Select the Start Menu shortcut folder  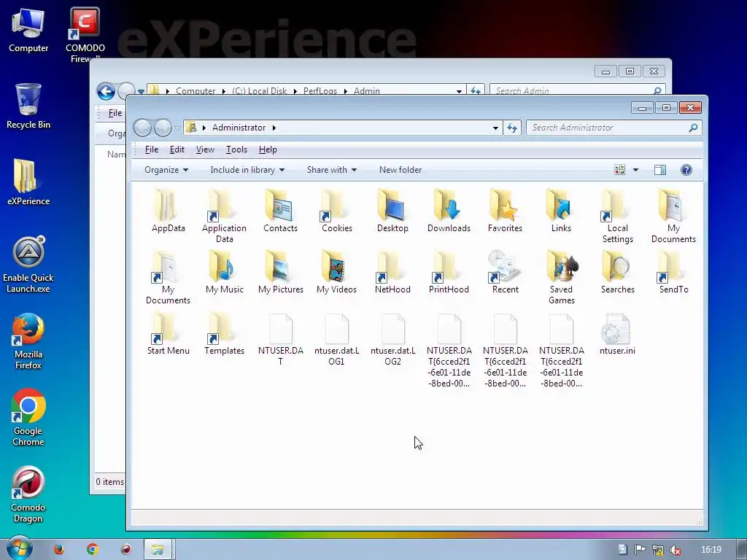[x=169, y=333]
